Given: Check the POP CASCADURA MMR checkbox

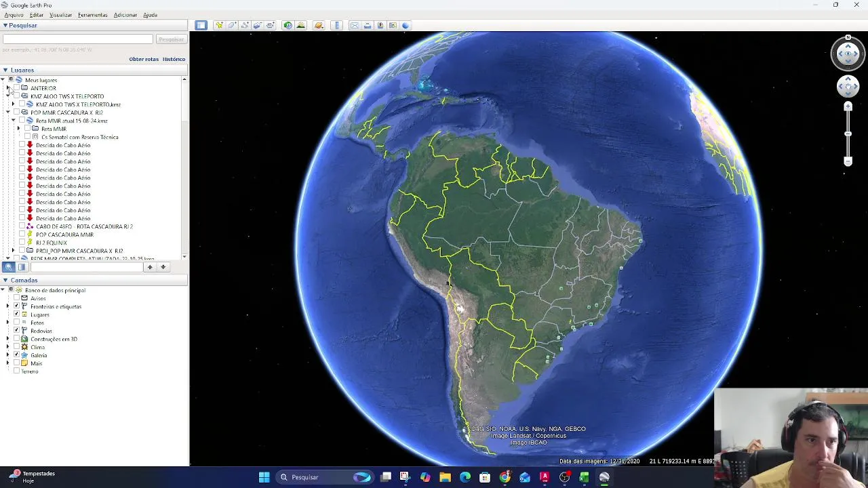Looking at the screenshot, I should point(22,235).
